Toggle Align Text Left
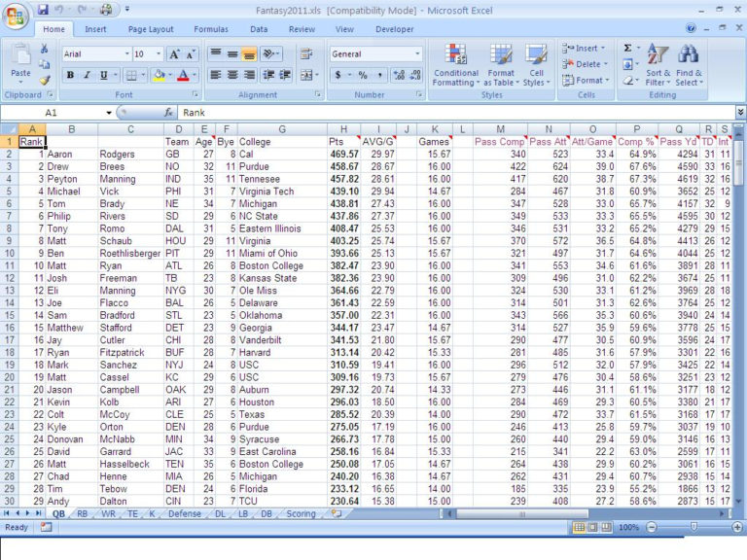Image resolution: width=747 pixels, height=560 pixels. point(216,75)
